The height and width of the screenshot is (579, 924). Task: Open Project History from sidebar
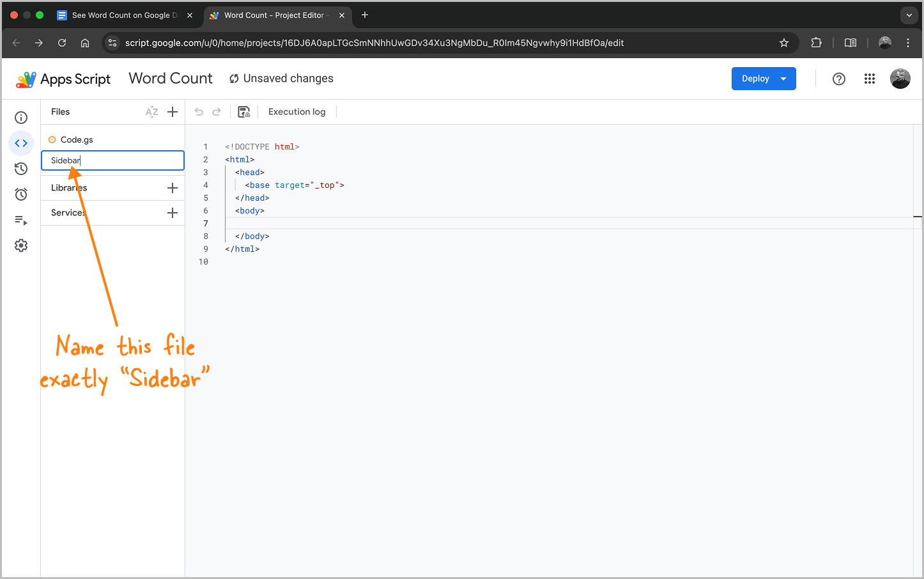[x=21, y=169]
